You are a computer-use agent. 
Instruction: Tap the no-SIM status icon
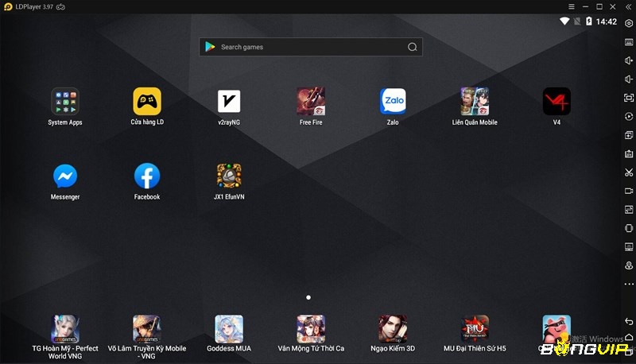577,21
